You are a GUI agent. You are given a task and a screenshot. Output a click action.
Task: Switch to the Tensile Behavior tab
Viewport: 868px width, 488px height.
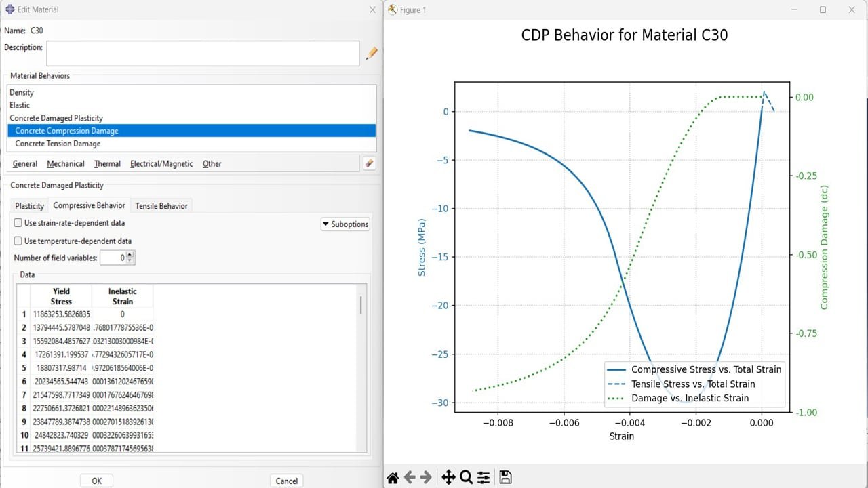click(161, 206)
